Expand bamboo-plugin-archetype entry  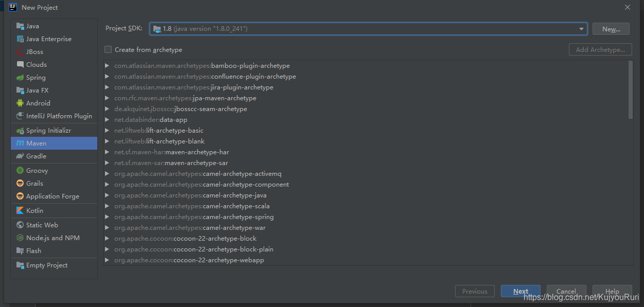click(107, 66)
